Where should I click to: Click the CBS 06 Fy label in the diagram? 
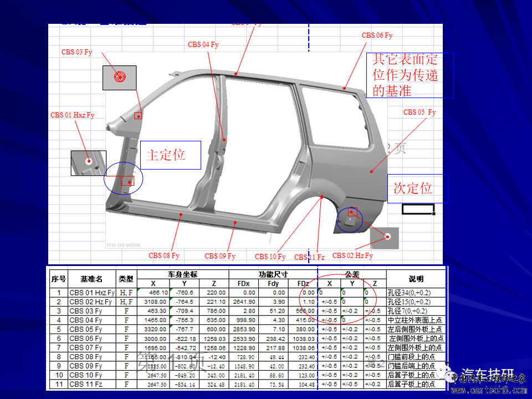[377, 35]
